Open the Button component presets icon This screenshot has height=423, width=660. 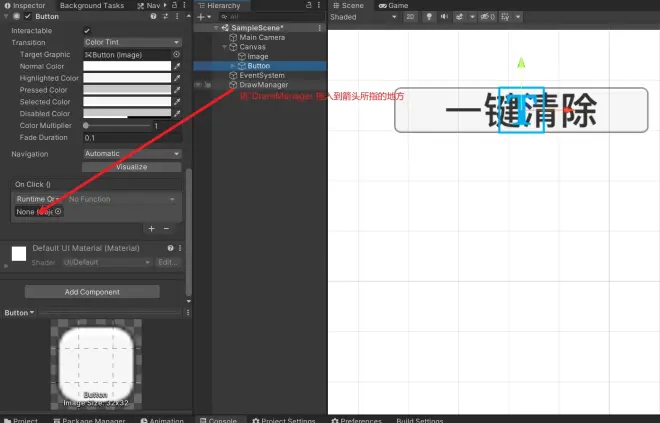[x=165, y=16]
